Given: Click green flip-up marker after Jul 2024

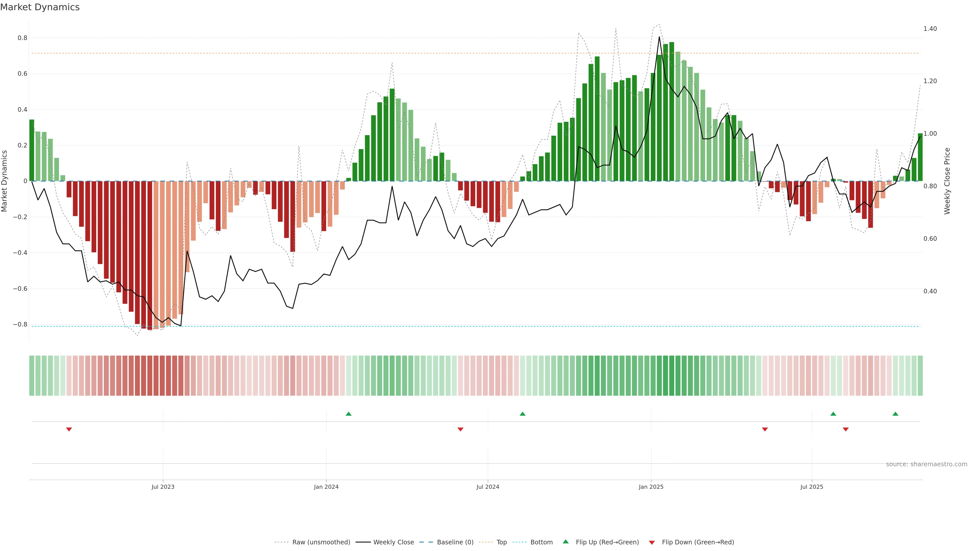Looking at the screenshot, I should click(x=522, y=414).
